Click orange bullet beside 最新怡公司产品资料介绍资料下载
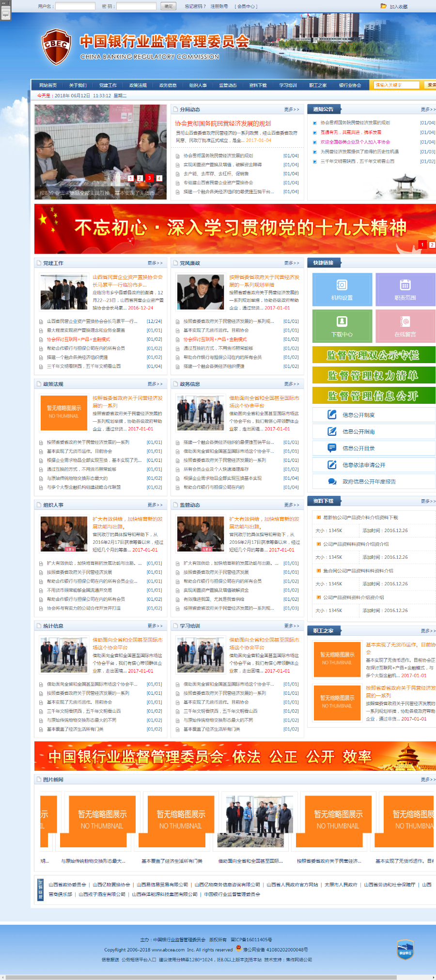Image resolution: width=436 pixels, height=980 pixels. pyautogui.click(x=319, y=518)
